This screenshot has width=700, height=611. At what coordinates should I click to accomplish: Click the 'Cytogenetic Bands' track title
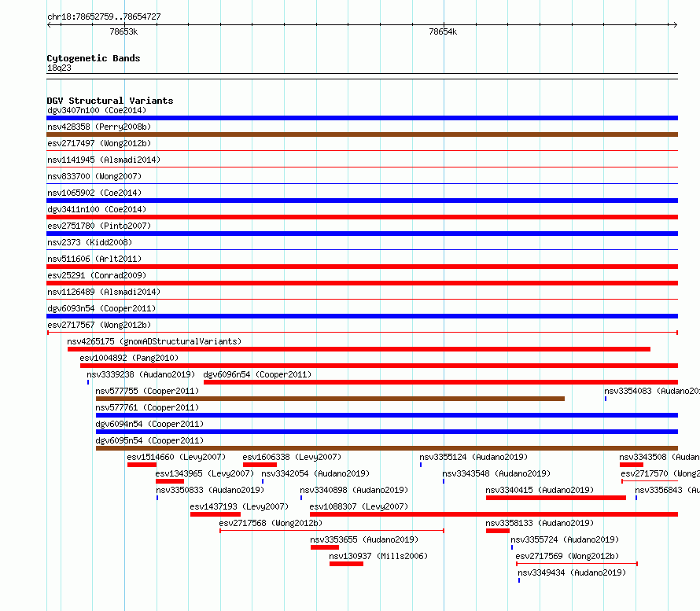[94, 58]
